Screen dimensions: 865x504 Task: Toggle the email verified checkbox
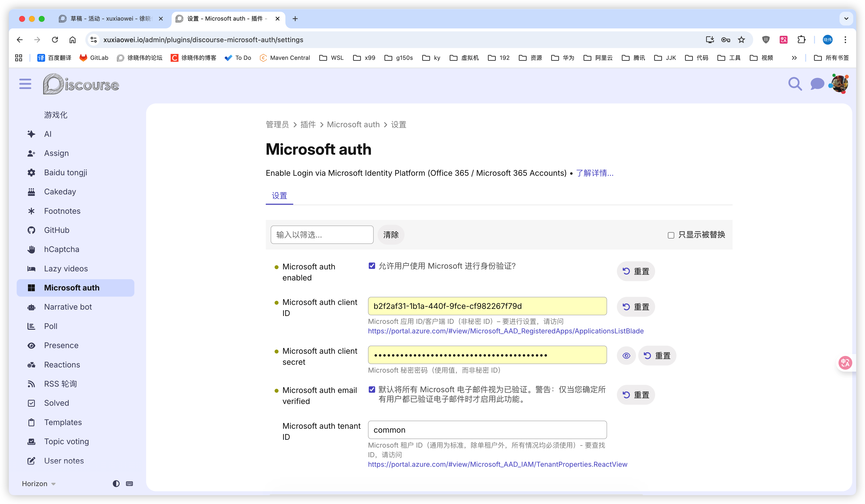tap(372, 390)
